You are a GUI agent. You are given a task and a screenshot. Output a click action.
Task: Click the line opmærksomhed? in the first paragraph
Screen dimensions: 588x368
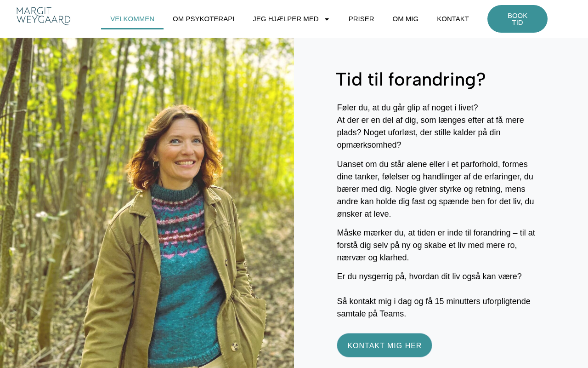[369, 145]
